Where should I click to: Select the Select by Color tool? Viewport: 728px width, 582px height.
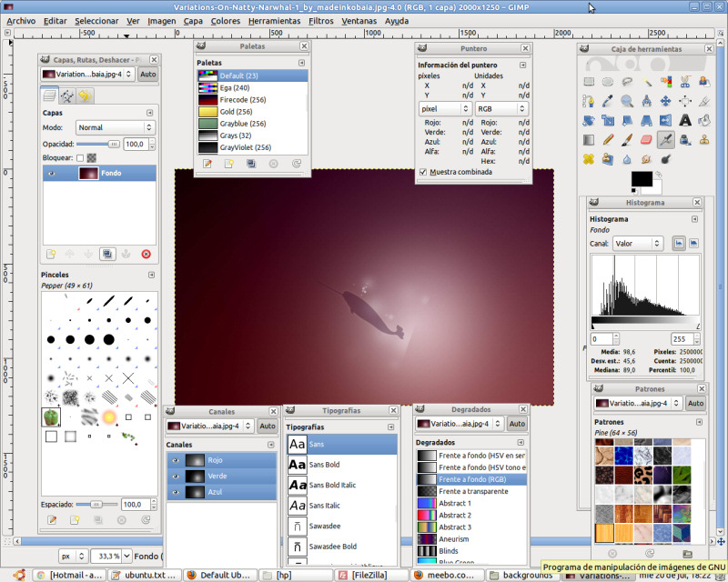[666, 82]
